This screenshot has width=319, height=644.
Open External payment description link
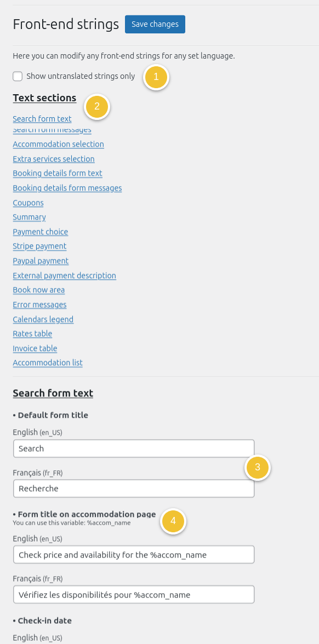[x=65, y=275]
